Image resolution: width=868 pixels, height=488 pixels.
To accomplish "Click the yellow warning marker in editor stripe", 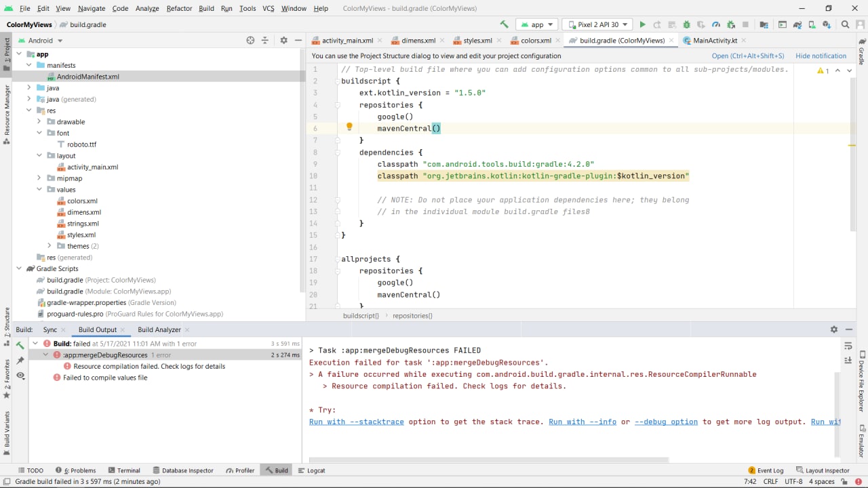I will pos(851,145).
